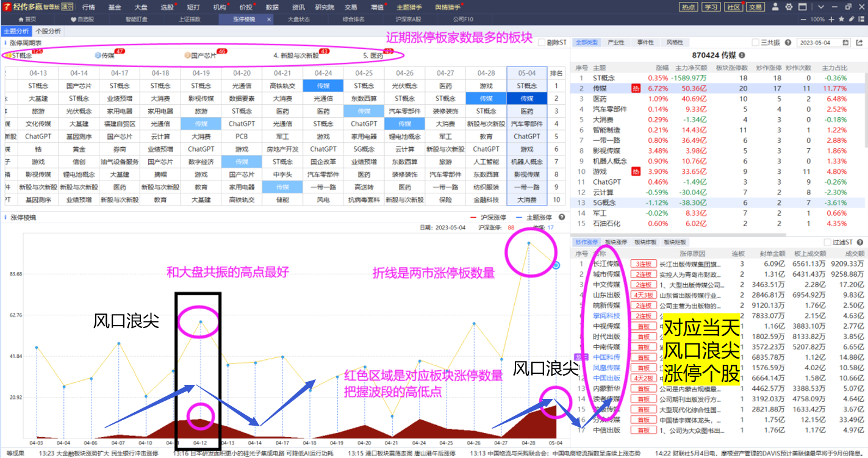Click the pencil edit icon
This screenshot has height=458, width=868.
(852, 19)
